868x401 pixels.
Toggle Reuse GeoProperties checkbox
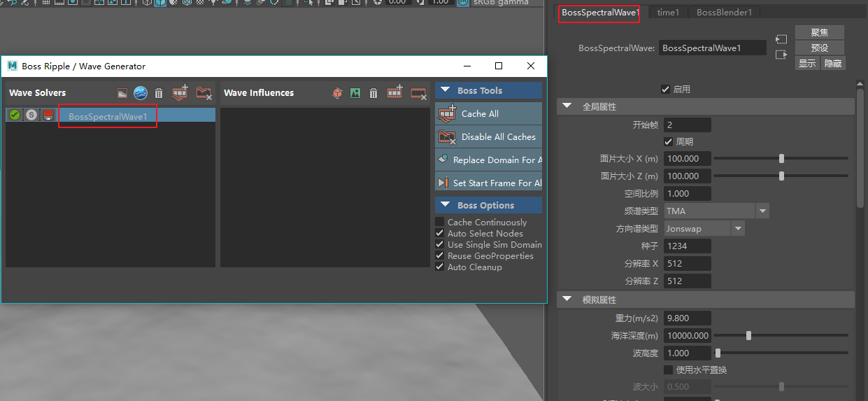point(440,255)
